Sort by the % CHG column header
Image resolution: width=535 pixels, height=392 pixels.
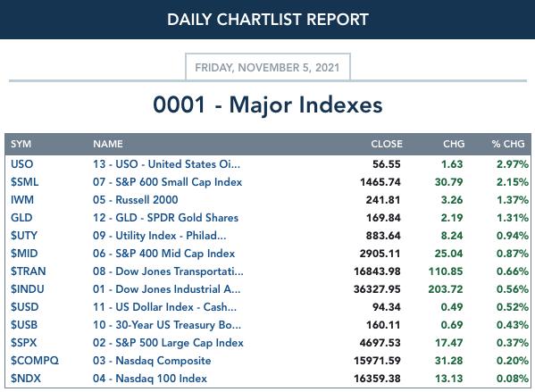pos(508,144)
